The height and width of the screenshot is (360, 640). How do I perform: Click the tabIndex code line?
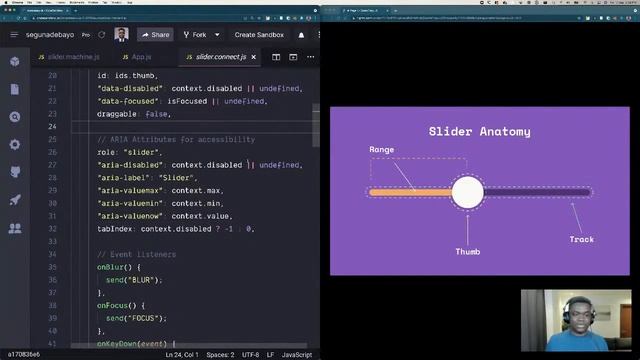pyautogui.click(x=176, y=229)
